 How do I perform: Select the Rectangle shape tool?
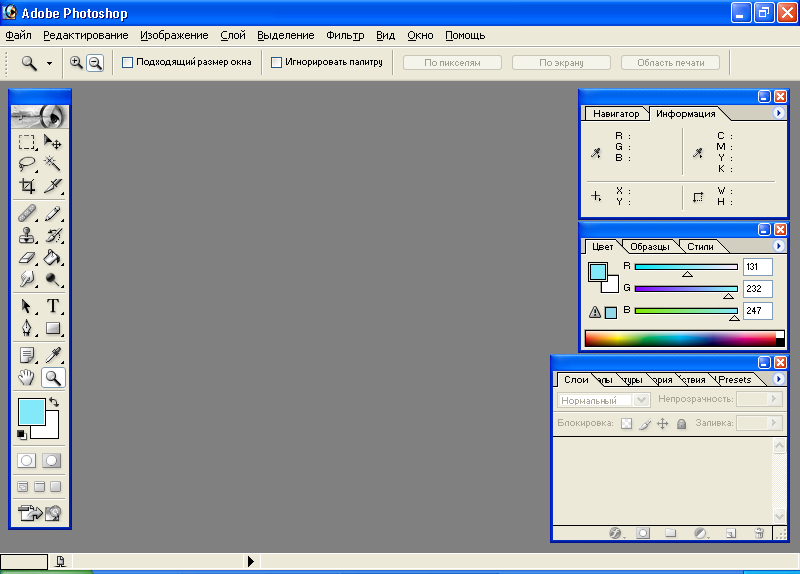(x=53, y=328)
